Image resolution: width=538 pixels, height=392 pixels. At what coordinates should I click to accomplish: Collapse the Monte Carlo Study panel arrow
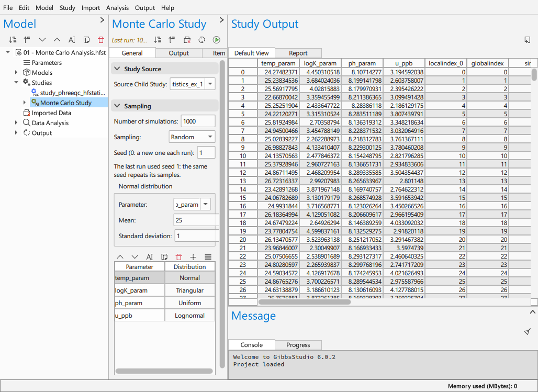222,20
